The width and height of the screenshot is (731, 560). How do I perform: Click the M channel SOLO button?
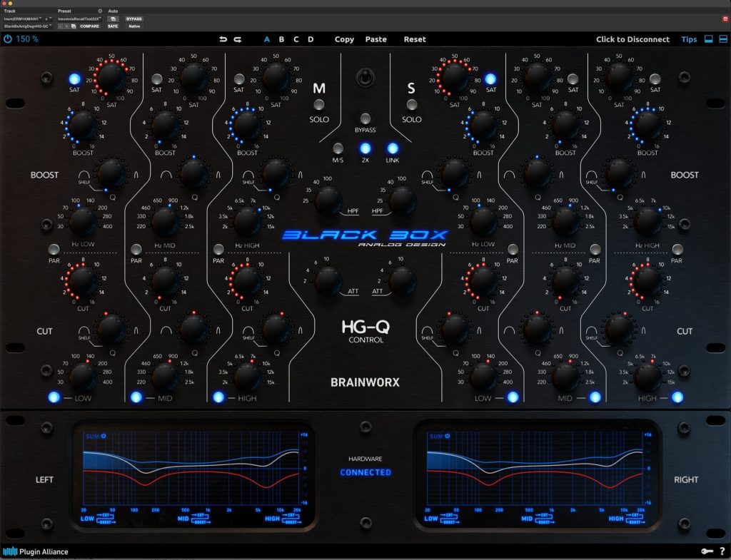319,106
